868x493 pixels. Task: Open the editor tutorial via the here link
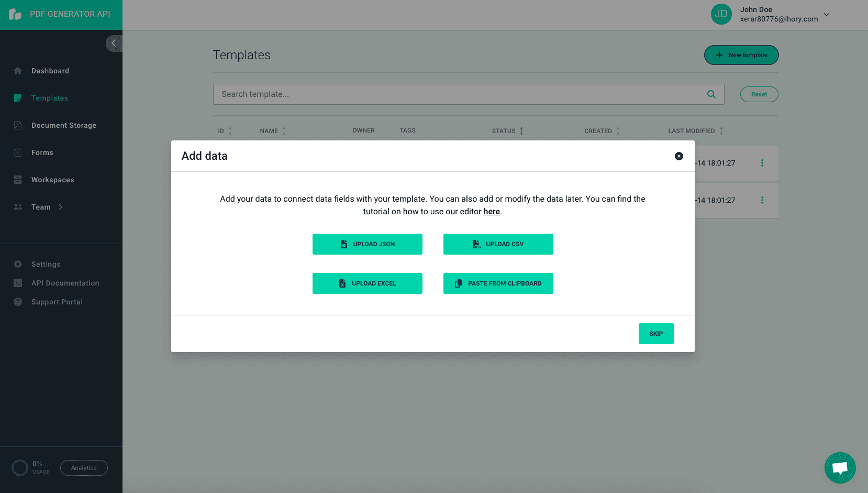[491, 211]
